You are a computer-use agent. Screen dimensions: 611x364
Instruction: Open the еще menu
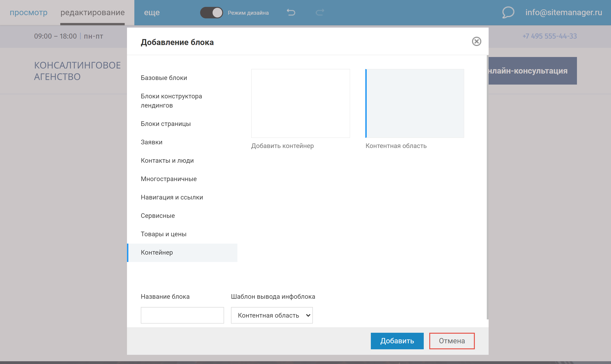tap(152, 12)
